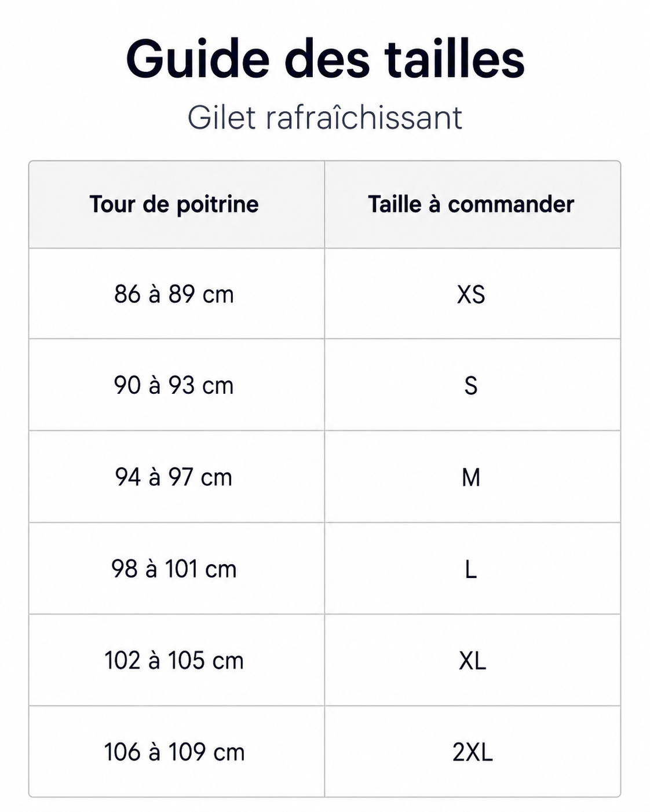Click the Taille à commander header
This screenshot has width=650, height=812.
471,204
